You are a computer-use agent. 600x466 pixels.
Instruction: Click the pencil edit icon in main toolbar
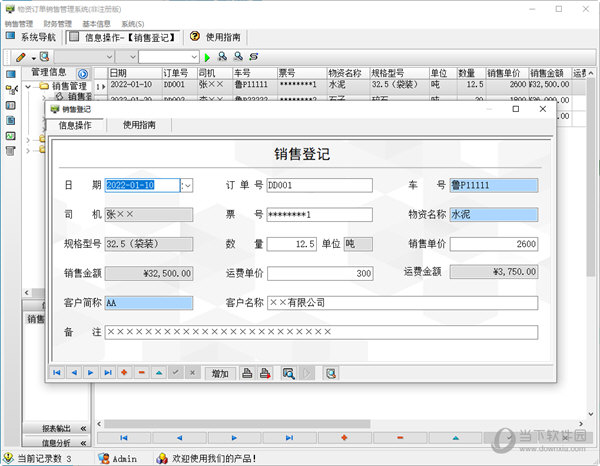tap(21, 57)
